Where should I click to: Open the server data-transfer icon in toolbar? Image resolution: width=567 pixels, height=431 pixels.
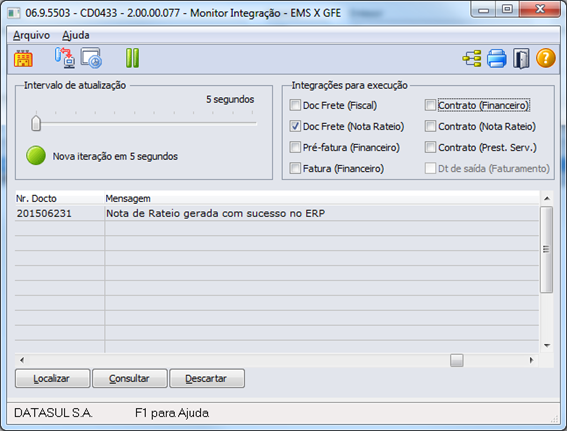pos(65,58)
